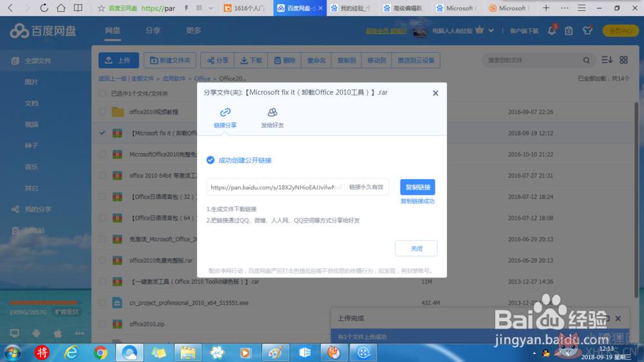644x362 pixels.
Task: Click the Baidu Wangpan logo
Action: pos(43,31)
